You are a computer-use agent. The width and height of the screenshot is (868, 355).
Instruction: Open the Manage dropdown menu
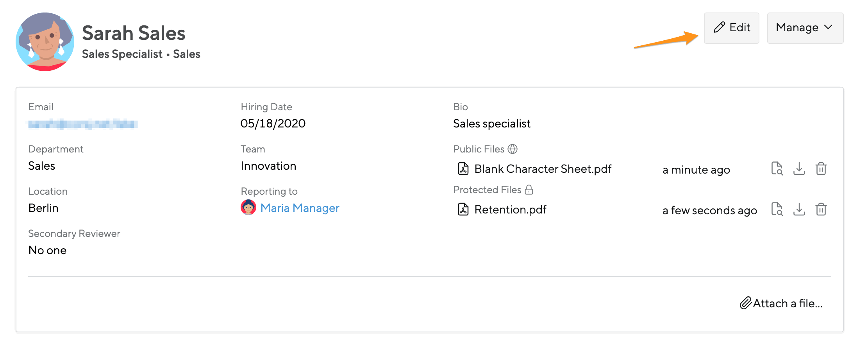(x=805, y=28)
